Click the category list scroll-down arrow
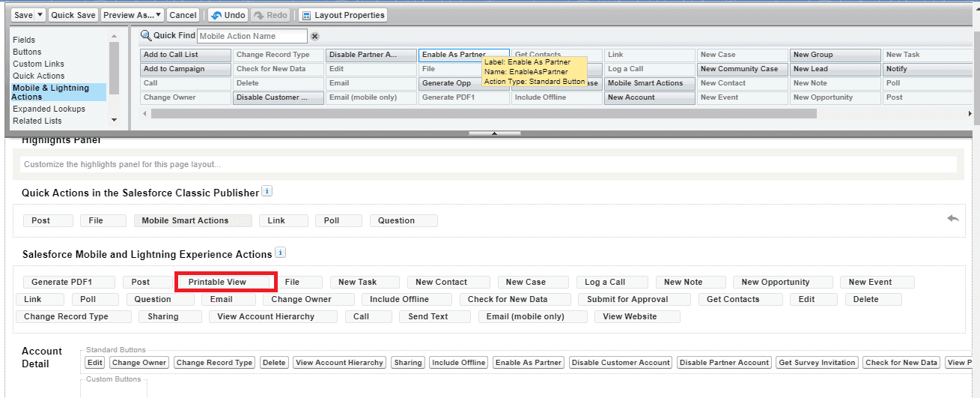 coord(114,120)
